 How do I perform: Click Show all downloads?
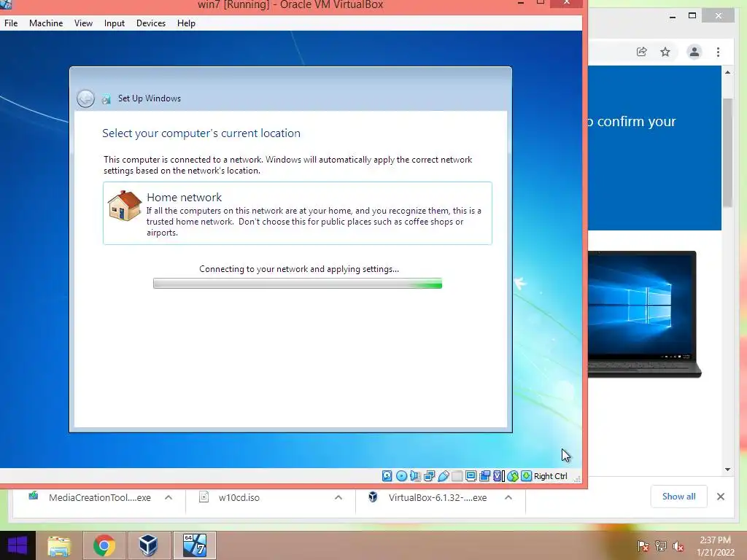pos(678,497)
